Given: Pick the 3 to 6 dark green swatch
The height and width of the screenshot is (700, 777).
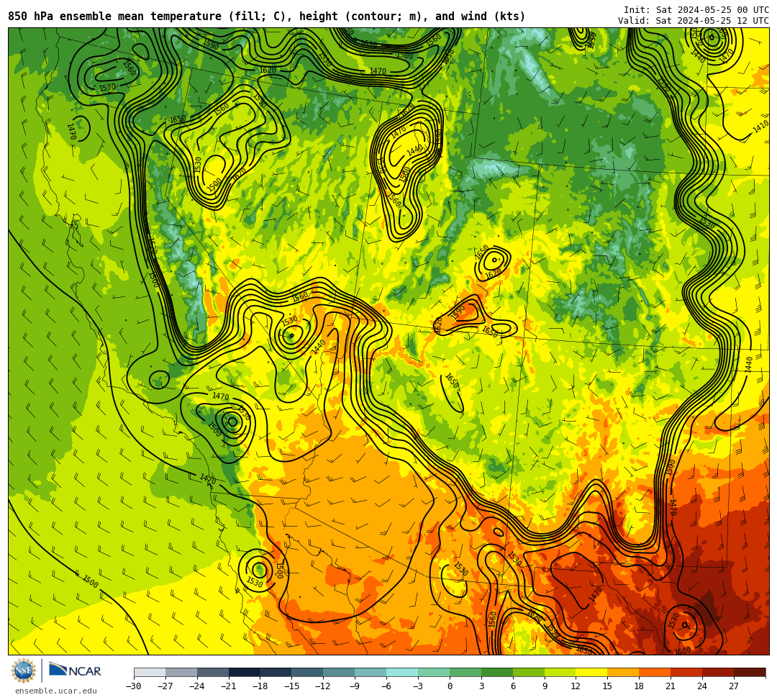Looking at the screenshot, I should click(x=497, y=672).
